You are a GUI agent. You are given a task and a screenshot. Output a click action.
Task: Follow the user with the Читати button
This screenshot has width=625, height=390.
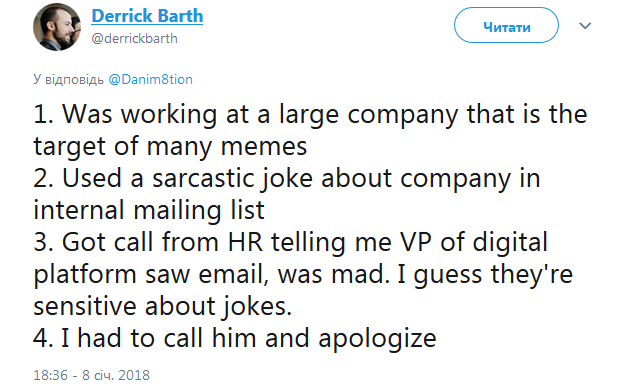[x=506, y=26]
